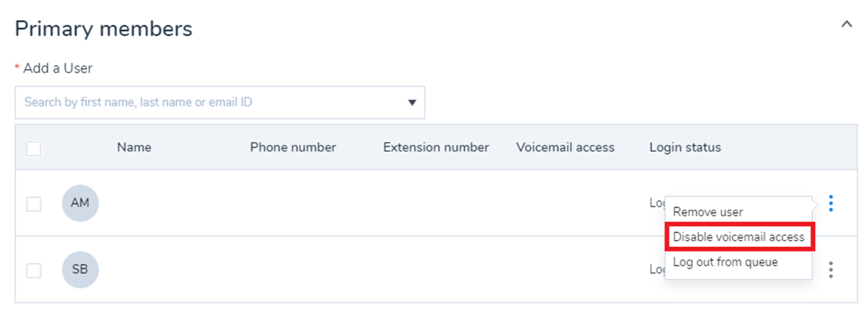Click the Name column header
The image size is (868, 328).
tap(134, 147)
